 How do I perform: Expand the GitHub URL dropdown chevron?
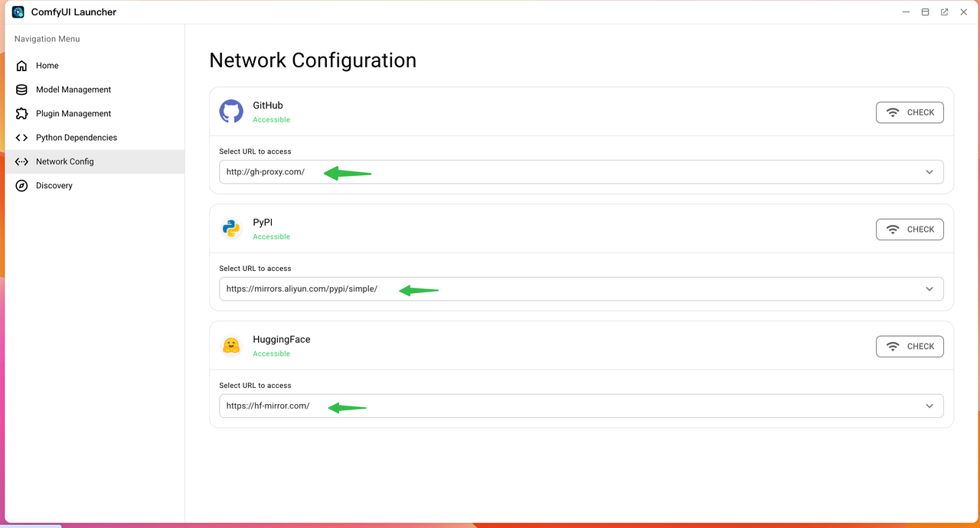[929, 172]
